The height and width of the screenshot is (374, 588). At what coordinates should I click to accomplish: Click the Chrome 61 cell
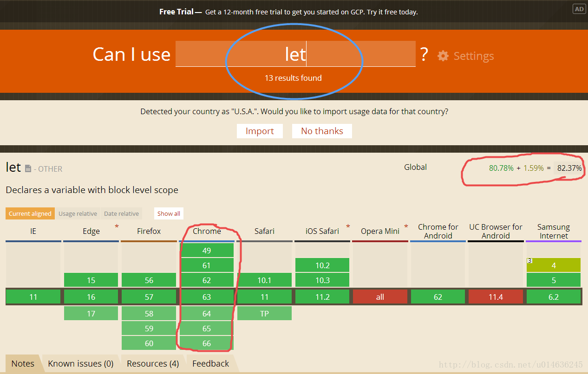207,265
